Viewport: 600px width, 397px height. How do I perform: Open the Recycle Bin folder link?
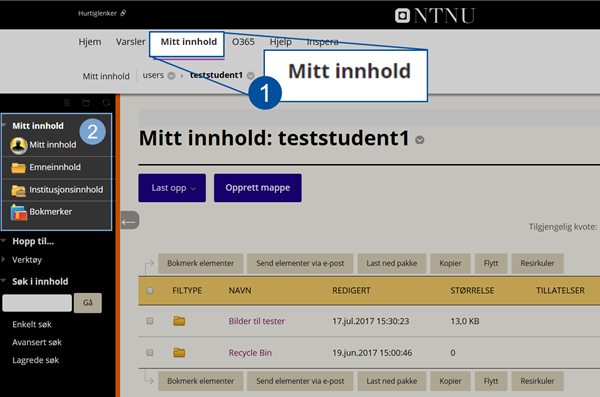tap(250, 353)
